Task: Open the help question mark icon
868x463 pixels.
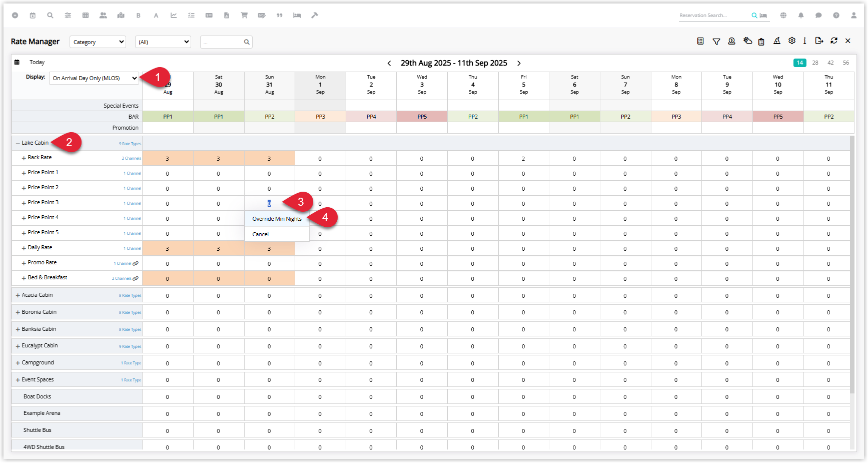Action: [x=836, y=16]
